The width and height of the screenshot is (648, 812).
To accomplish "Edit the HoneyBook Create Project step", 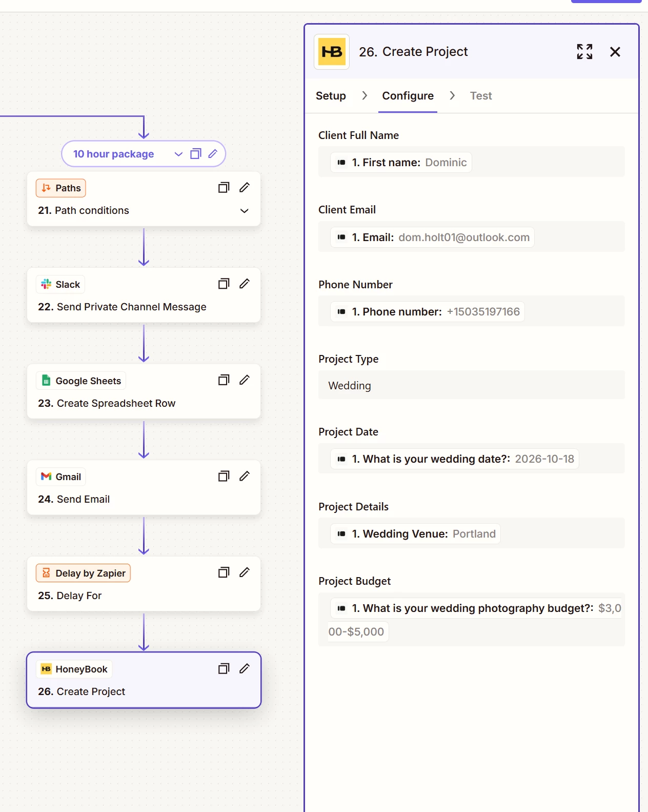I will pos(245,668).
